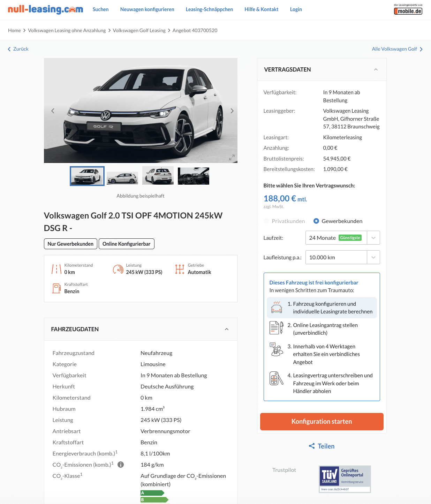The width and height of the screenshot is (431, 504).
Task: Show previous car image arrow
Action: (x=53, y=111)
